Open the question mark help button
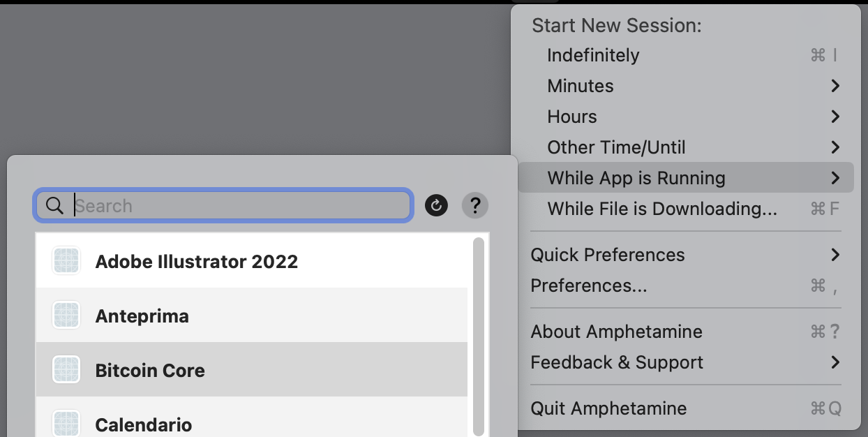Screen dimensions: 868x437 [x=475, y=205]
